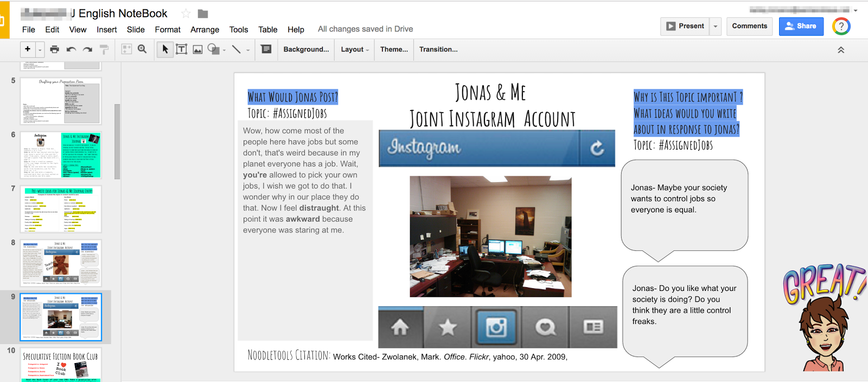Click the Theme... button
The height and width of the screenshot is (382, 868).
coord(394,49)
